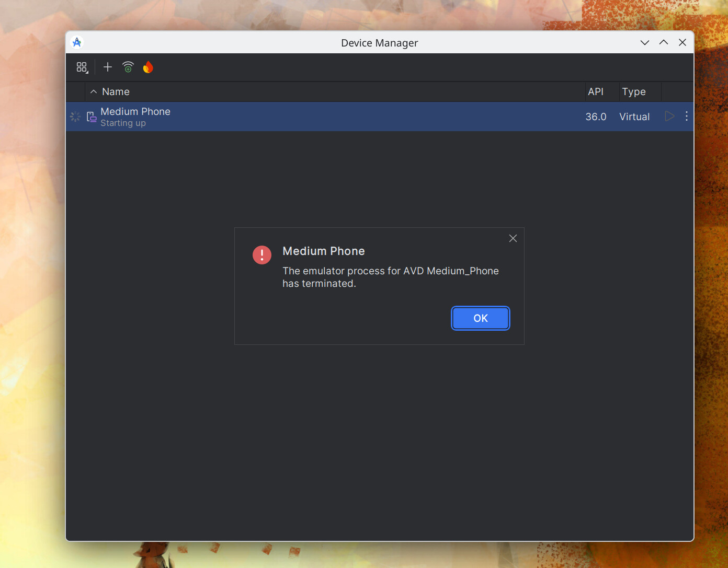Sort devices using the Name column header
728x568 pixels.
[116, 92]
